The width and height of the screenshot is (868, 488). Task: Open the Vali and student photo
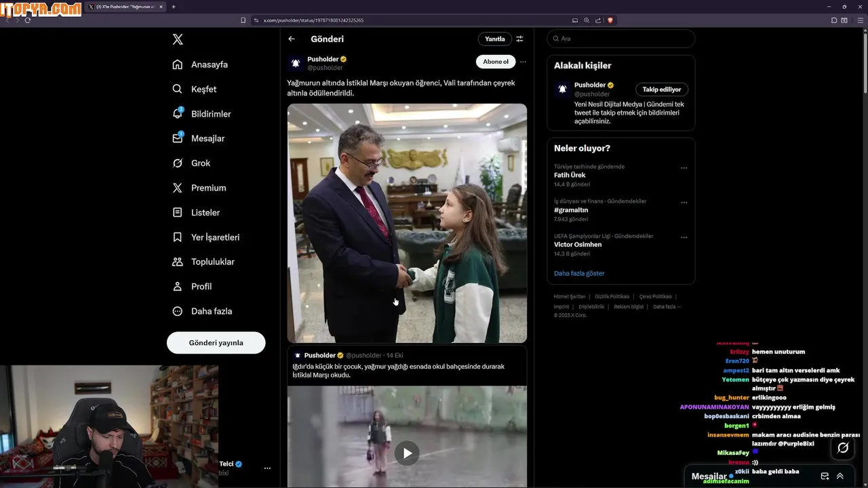[x=407, y=223]
